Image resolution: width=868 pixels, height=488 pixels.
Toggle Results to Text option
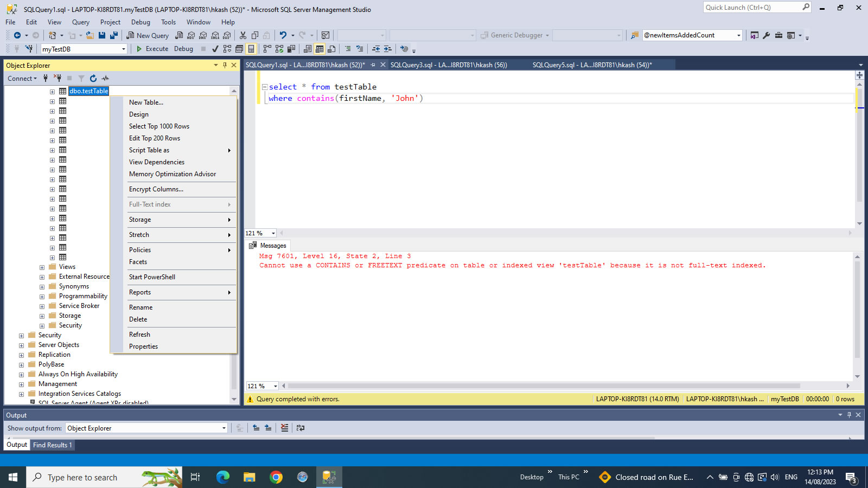(308, 49)
